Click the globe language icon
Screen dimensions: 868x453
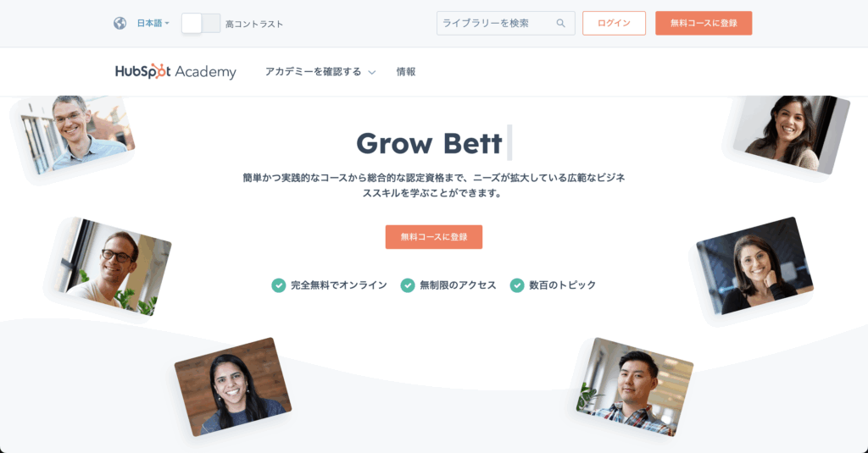pyautogui.click(x=120, y=23)
